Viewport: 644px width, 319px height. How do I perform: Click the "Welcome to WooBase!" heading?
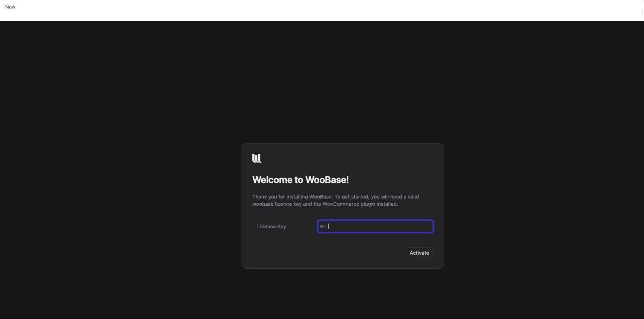coord(300,180)
